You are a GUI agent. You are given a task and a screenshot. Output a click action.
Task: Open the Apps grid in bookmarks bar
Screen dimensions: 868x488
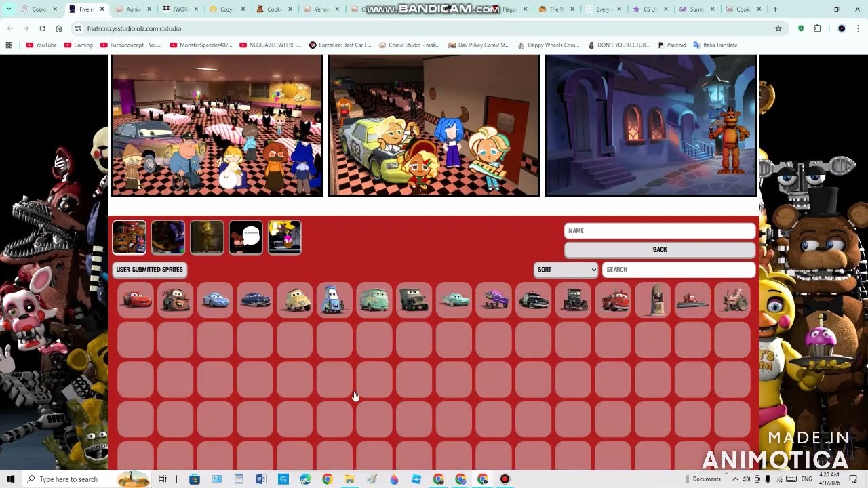(9, 45)
